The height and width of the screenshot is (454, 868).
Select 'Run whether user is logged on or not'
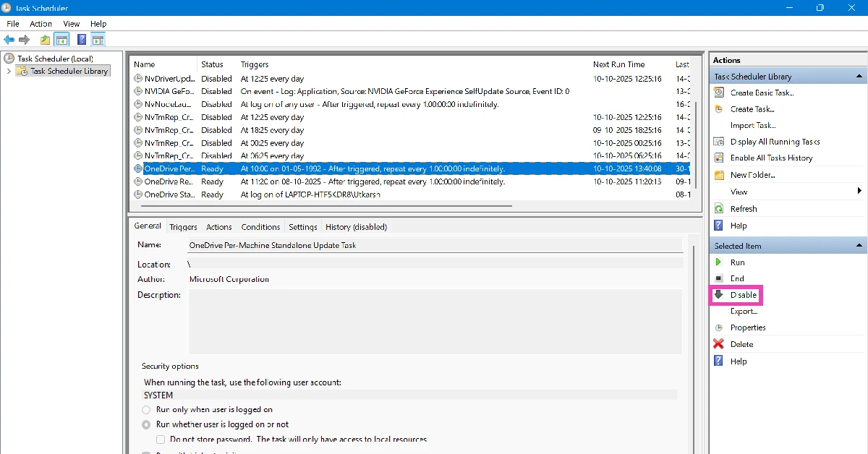(146, 425)
